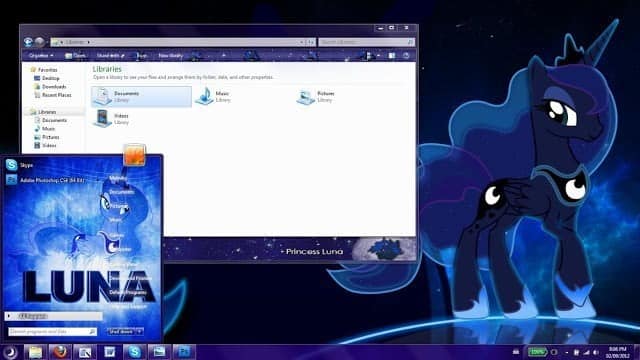The height and width of the screenshot is (360, 640).
Task: Select Music in the navigation tree
Action: point(44,129)
